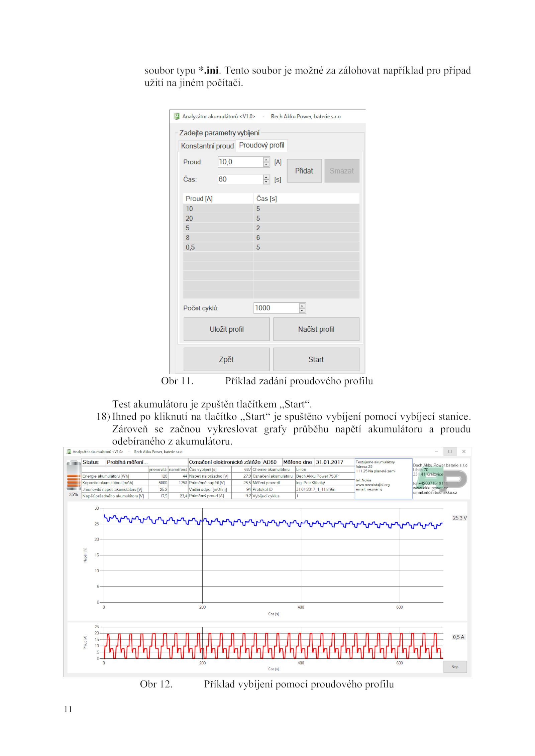Decrease Proud value with down spinner arrow
This screenshot has height=756, width=535.
pyautogui.click(x=266, y=164)
